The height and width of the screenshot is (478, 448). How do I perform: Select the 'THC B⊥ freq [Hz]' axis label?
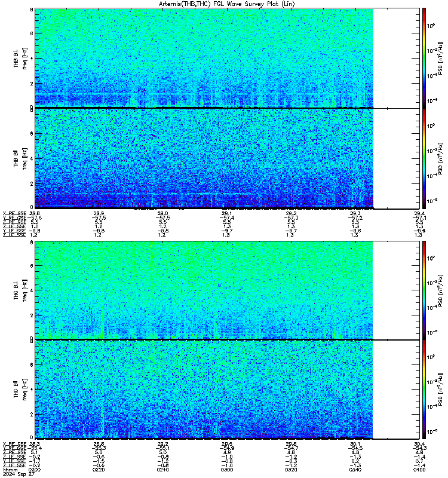coord(20,290)
